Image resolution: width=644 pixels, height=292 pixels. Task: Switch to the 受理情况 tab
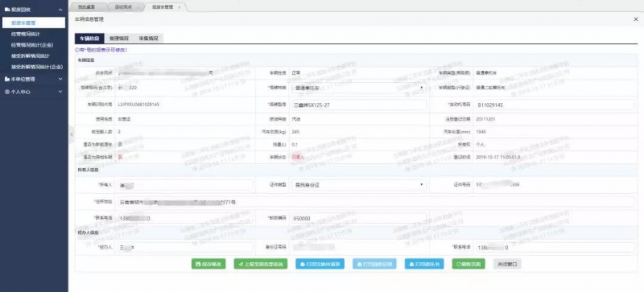point(118,38)
